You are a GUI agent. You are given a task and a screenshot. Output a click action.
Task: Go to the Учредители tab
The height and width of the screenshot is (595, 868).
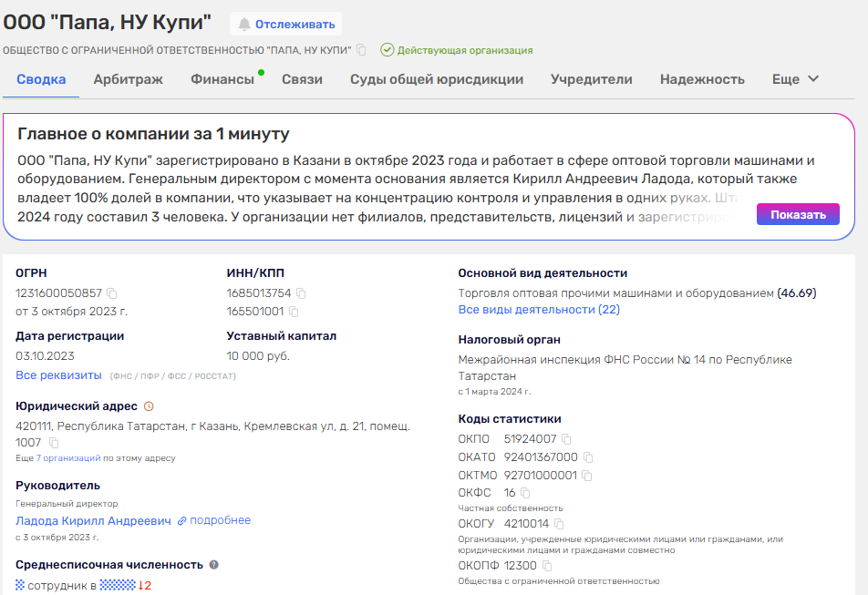(591, 79)
